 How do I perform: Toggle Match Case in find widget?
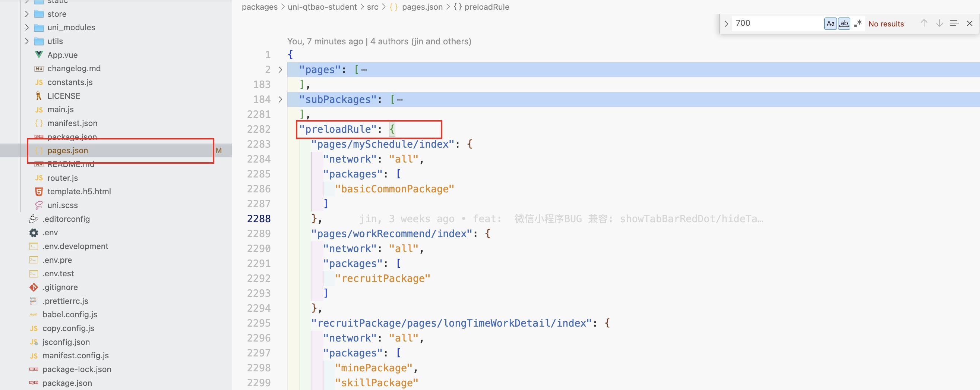click(831, 23)
